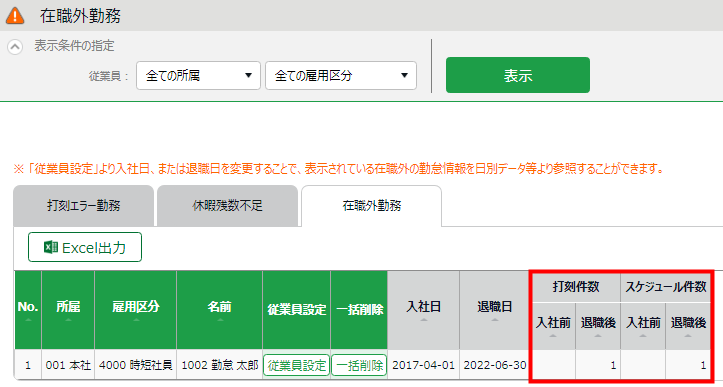The height and width of the screenshot is (387, 723).
Task: Click the 一括削除 column header
Action: (x=359, y=310)
